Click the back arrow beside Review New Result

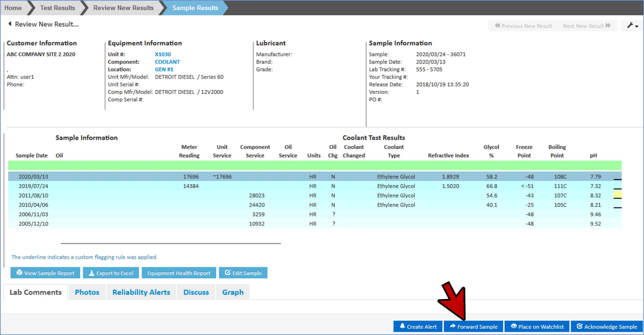pos(10,24)
